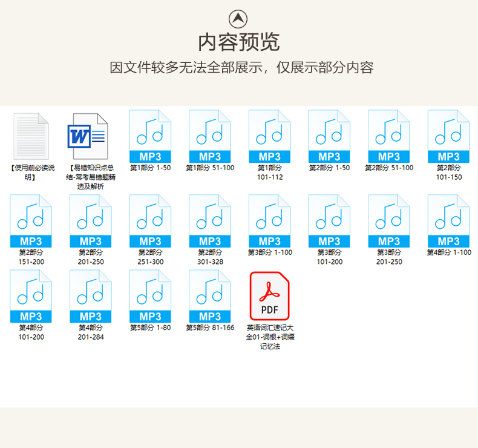The image size is (478, 448).
Task: Click the filename text 第2部分 301-328
Action: click(x=210, y=257)
